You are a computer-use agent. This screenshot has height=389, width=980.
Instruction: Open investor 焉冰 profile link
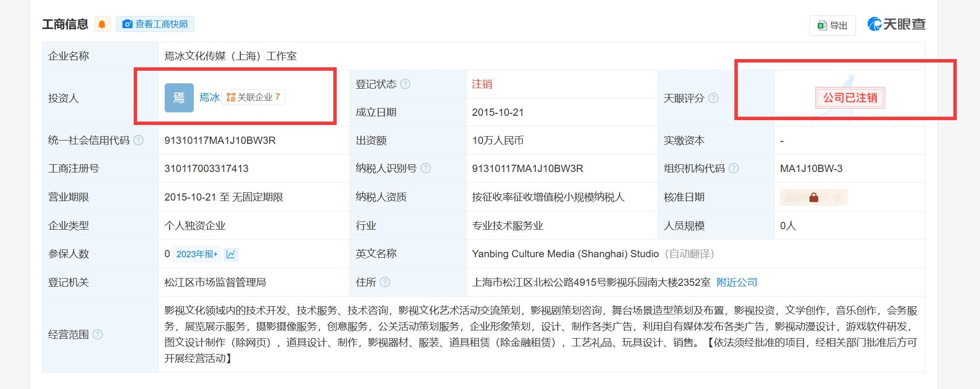210,97
